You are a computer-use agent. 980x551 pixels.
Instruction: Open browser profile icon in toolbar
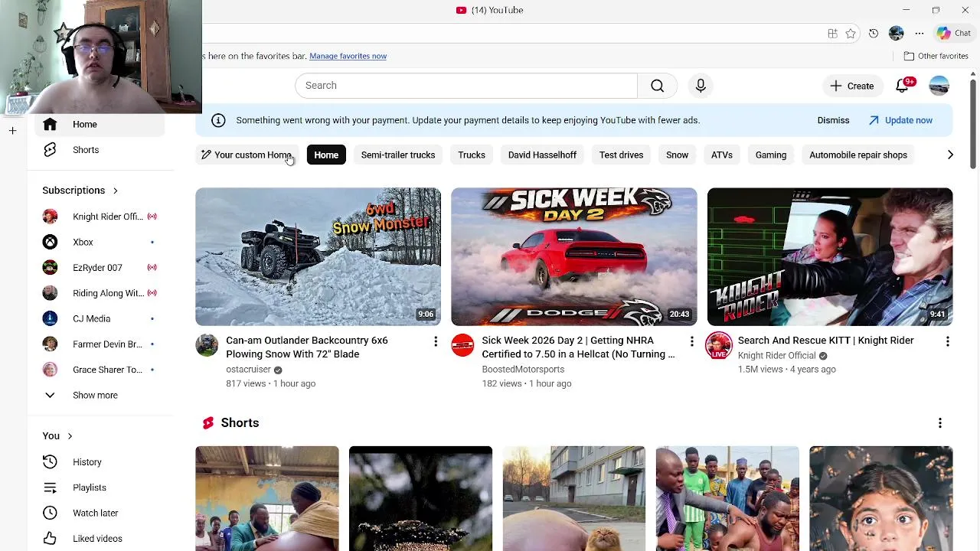click(897, 34)
